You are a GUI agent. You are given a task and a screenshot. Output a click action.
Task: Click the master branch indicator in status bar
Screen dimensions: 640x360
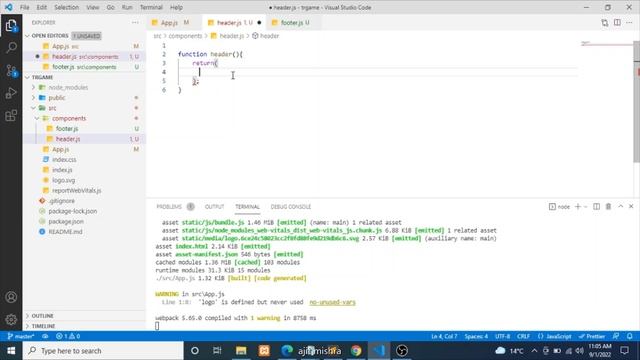tap(21, 336)
